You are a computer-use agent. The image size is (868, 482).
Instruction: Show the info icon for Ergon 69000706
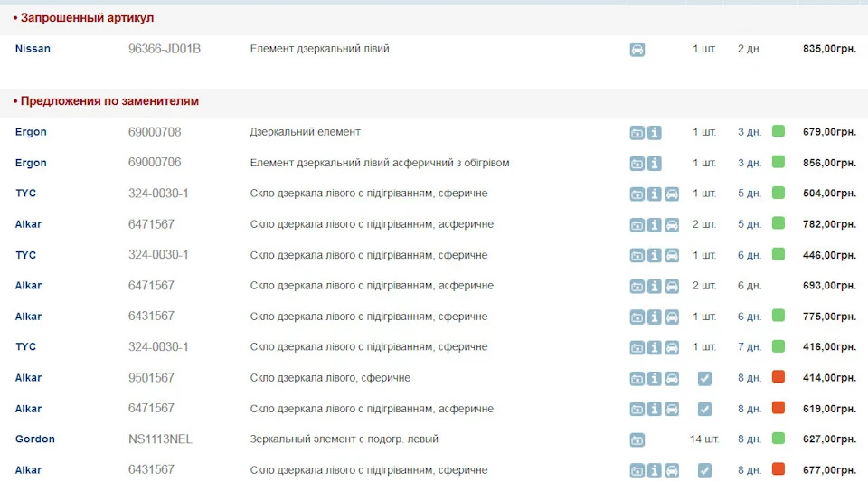click(655, 164)
